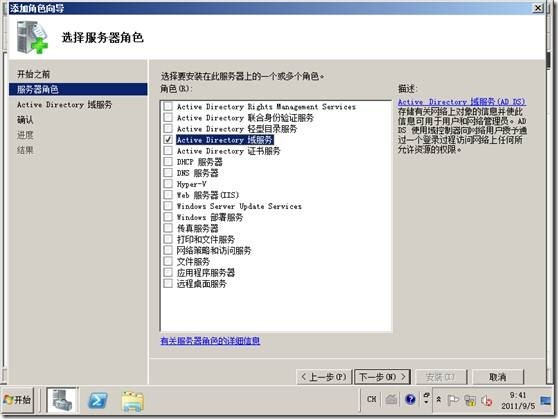The height and width of the screenshot is (419, 558).
Task: Open the 确认 wizard step
Action: pos(25,120)
